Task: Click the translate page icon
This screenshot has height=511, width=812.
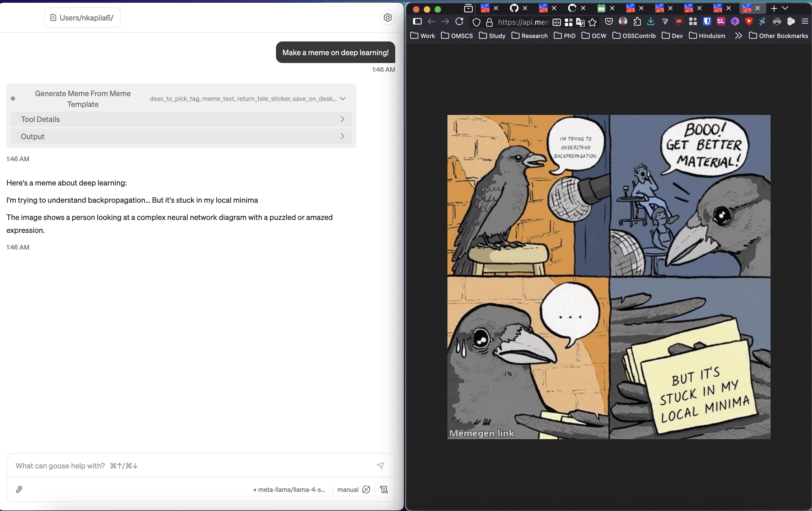Action: tap(580, 22)
